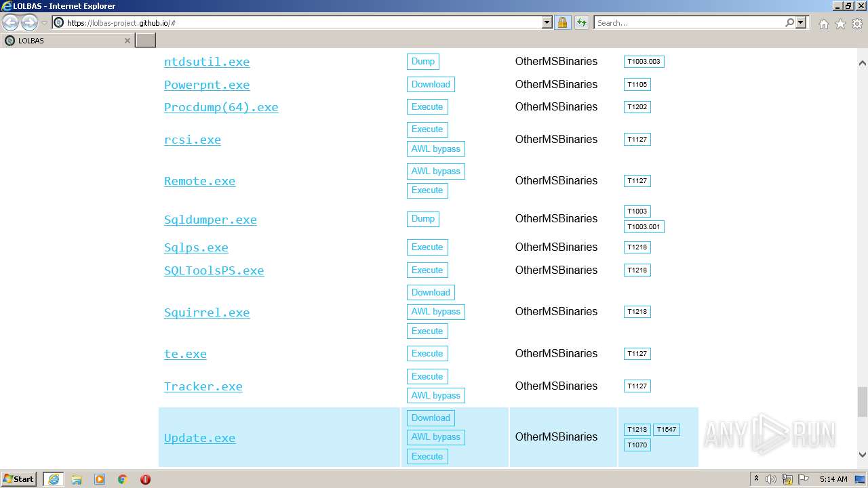The image size is (868, 488).
Task: Click Update.exe Download tag
Action: pos(431,418)
